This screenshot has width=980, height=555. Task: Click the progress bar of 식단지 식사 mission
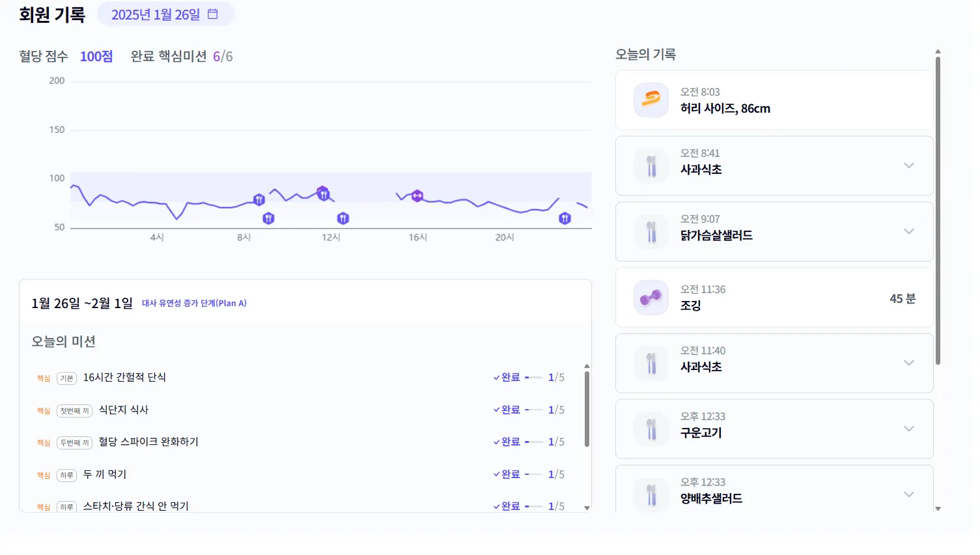pyautogui.click(x=533, y=410)
